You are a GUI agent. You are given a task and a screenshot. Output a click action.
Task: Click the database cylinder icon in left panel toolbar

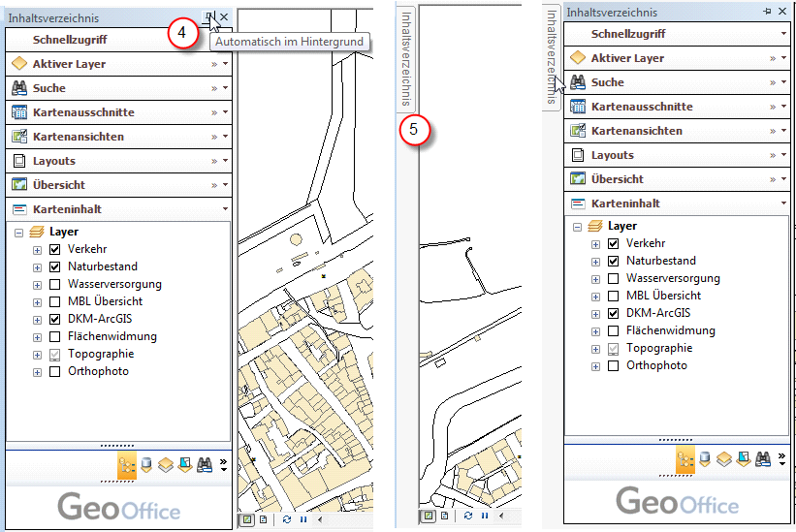[x=145, y=465]
